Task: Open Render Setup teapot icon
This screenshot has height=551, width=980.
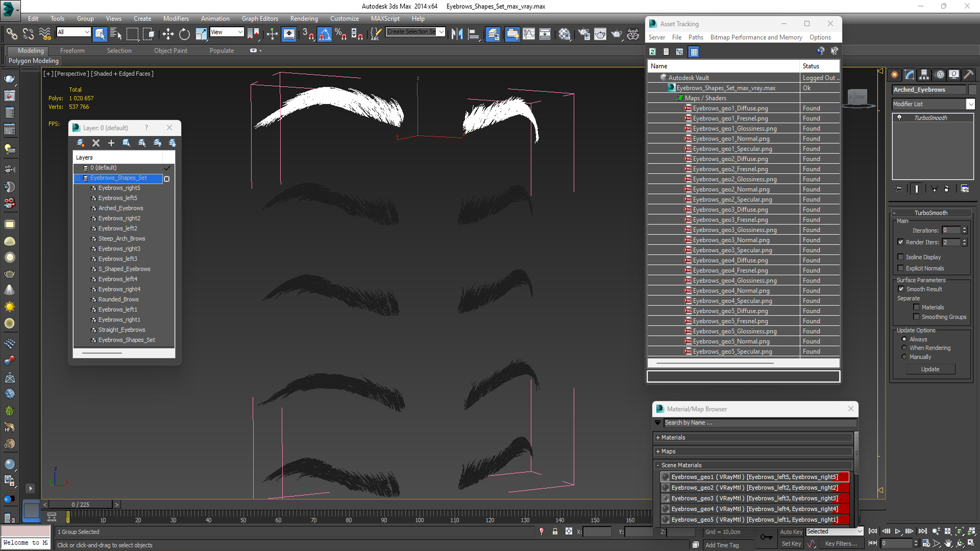Action: [x=584, y=34]
